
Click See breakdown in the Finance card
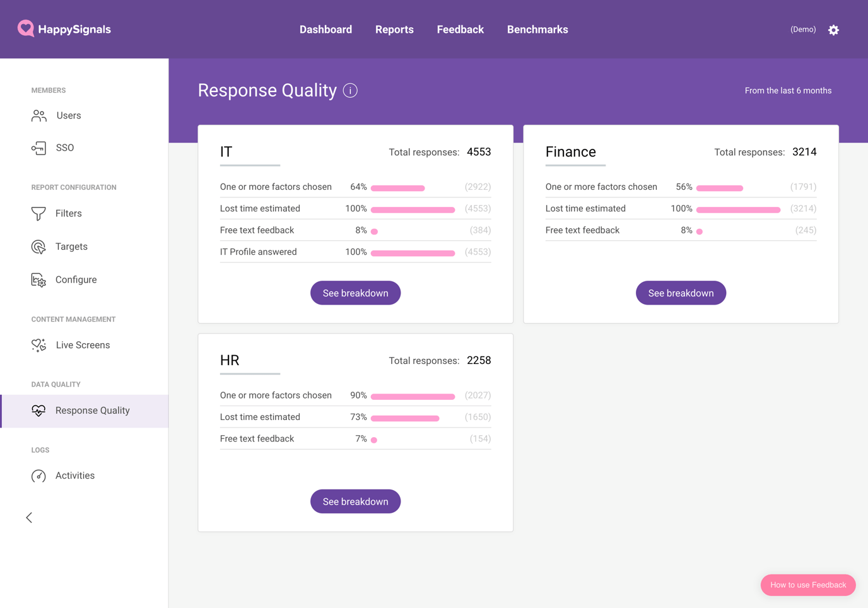tap(681, 293)
